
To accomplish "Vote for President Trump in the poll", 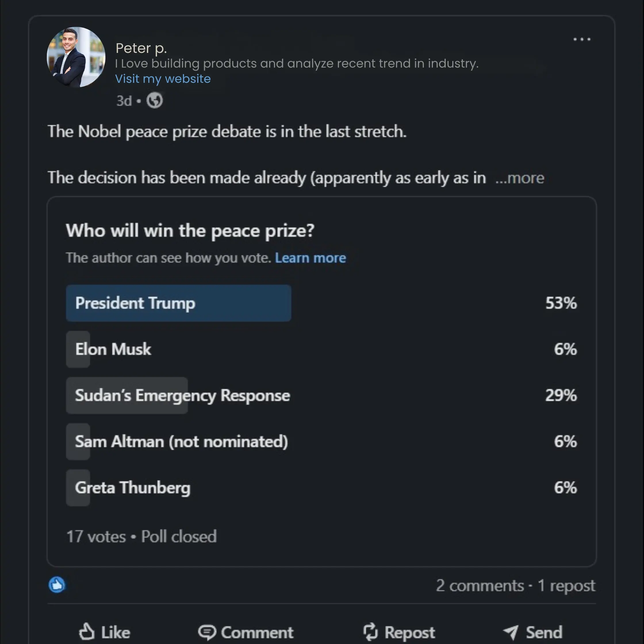I will tap(179, 303).
